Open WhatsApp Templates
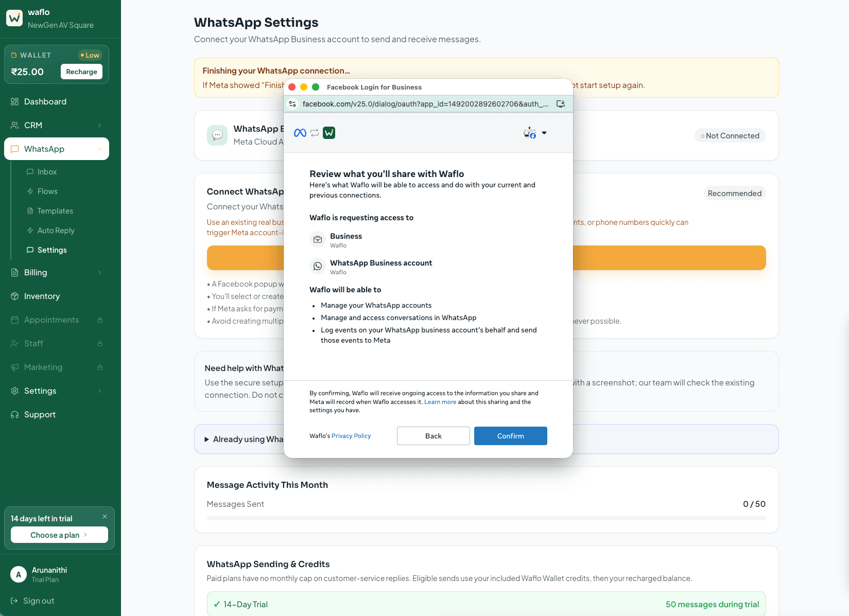849x616 pixels. click(55, 211)
